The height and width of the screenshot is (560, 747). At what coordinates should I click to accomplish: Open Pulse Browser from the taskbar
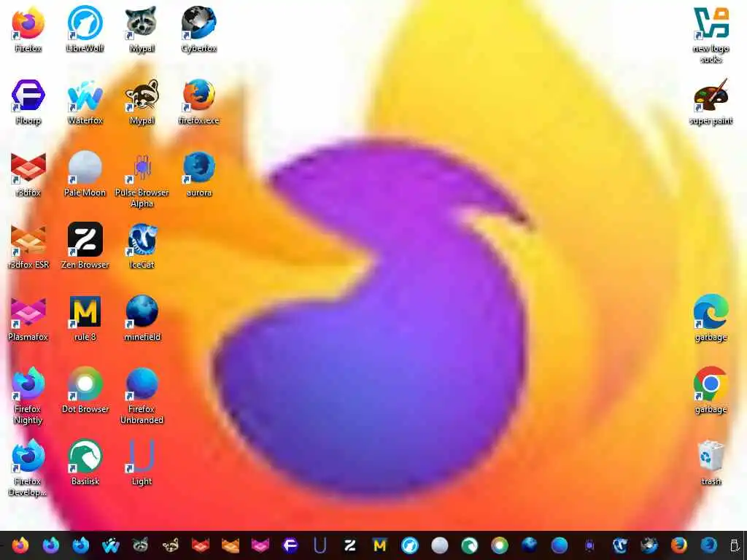coord(589,545)
